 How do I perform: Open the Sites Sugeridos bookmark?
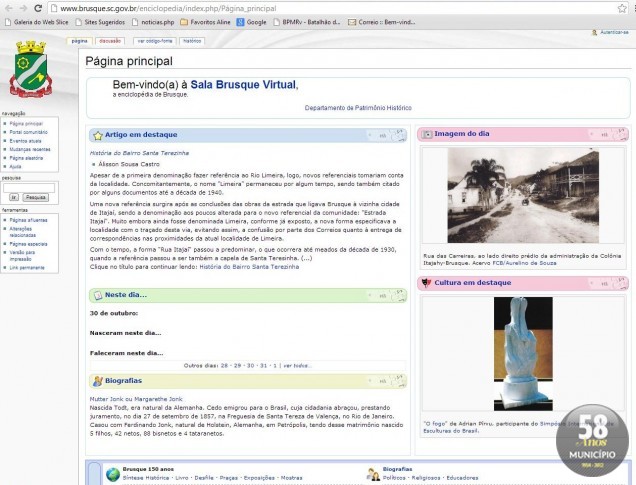[100, 22]
